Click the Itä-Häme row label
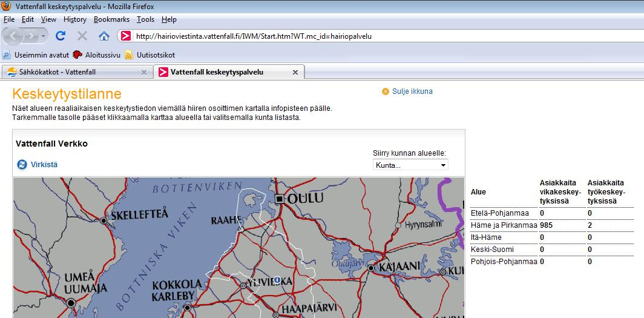 486,237
